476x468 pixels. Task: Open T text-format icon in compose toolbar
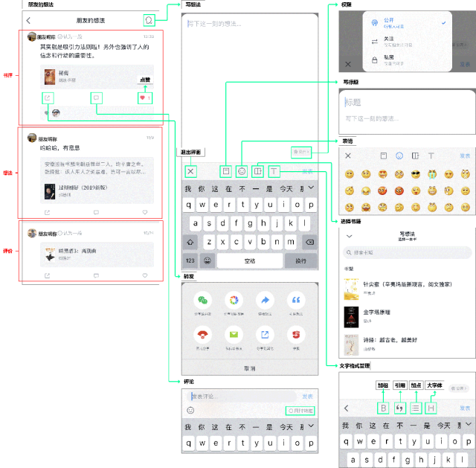click(x=274, y=171)
